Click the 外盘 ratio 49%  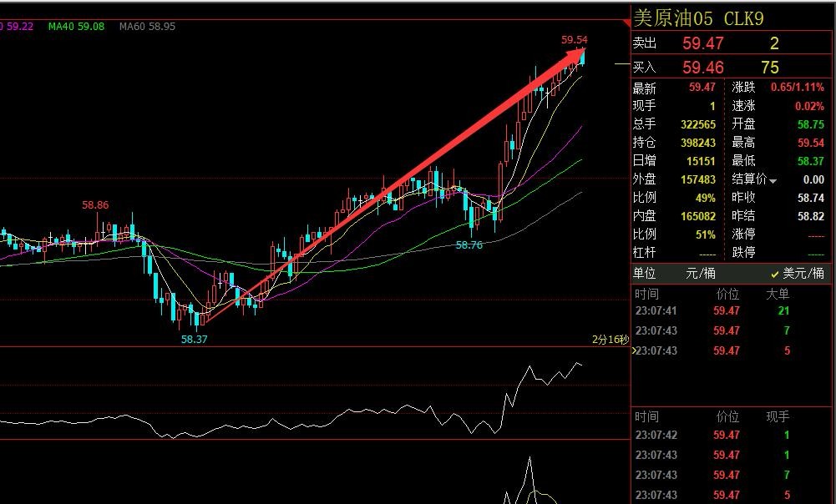706,198
